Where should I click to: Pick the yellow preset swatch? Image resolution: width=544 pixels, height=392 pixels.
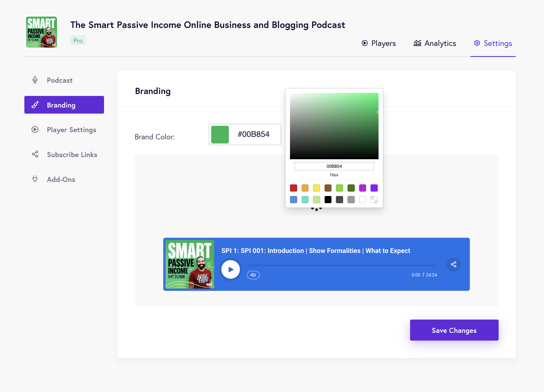pos(317,188)
